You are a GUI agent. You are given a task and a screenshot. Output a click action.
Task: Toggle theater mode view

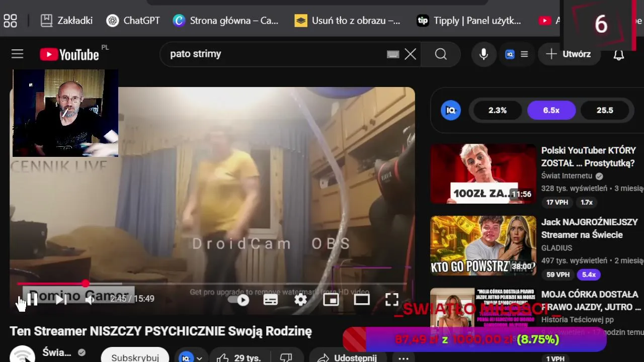click(x=362, y=300)
